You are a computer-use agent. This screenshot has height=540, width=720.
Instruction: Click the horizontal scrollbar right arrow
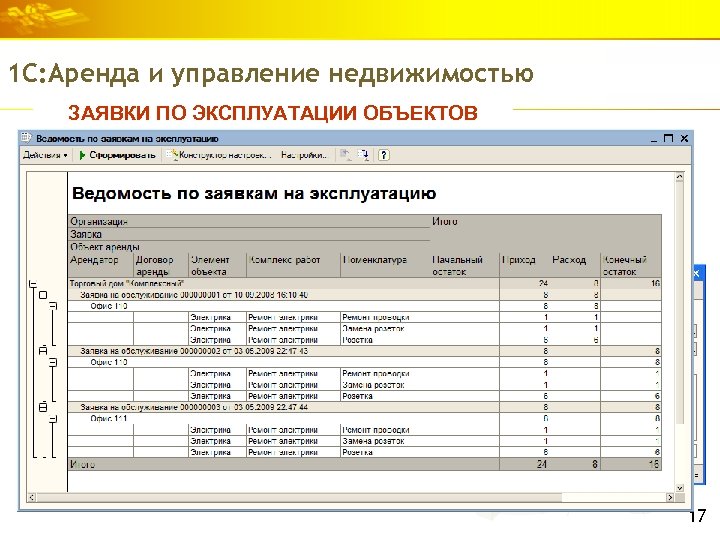(670, 497)
